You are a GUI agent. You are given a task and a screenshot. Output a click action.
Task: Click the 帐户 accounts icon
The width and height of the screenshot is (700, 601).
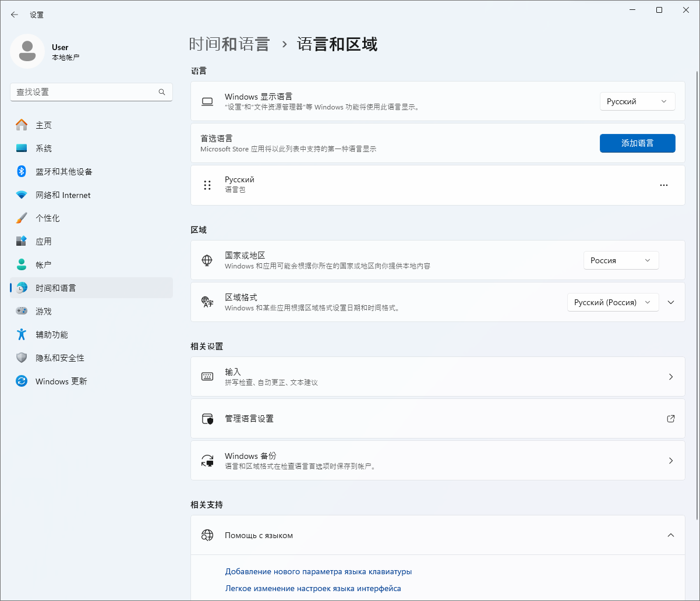tap(22, 264)
